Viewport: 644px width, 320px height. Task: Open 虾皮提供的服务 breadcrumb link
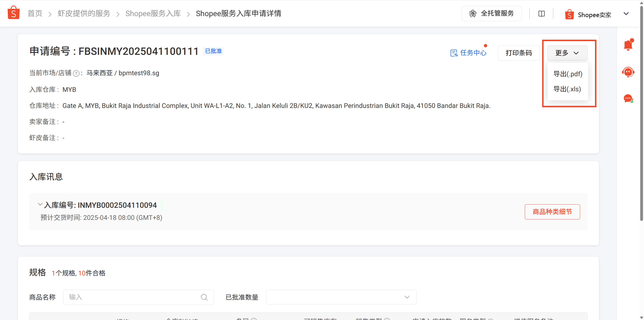pyautogui.click(x=84, y=13)
